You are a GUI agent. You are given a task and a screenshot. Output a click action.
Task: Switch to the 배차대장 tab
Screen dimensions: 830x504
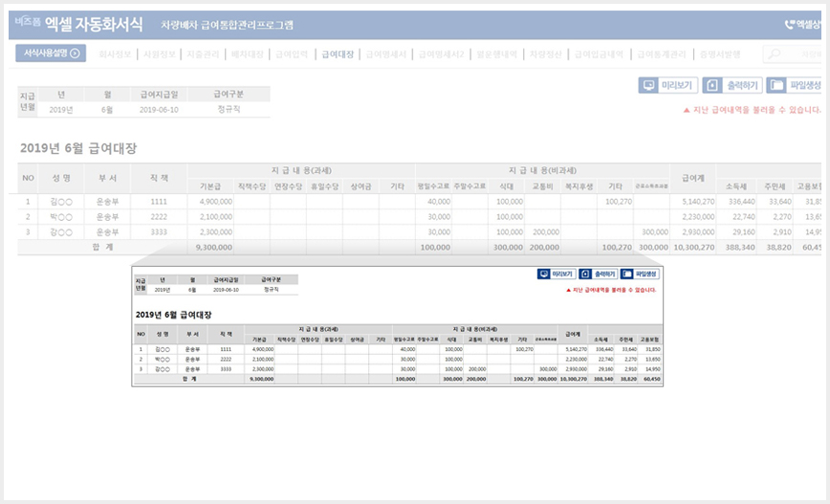coord(248,54)
